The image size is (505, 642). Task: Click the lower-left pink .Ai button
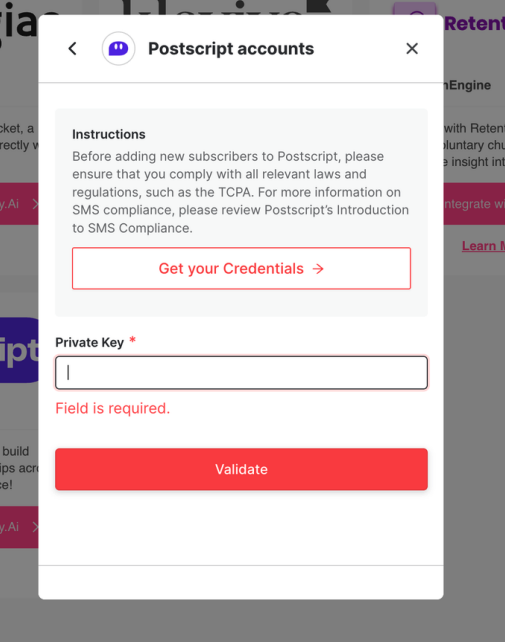pos(19,527)
